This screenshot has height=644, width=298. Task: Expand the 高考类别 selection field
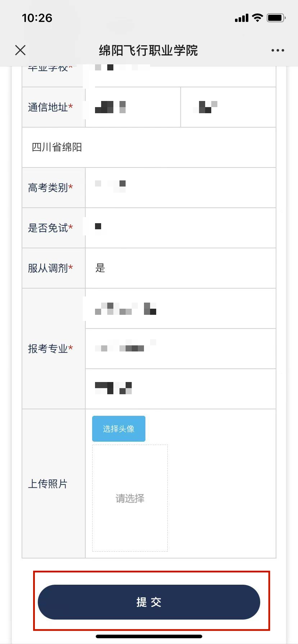[180, 188]
